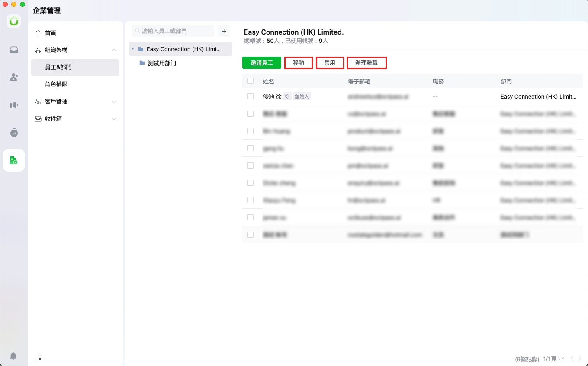Open the contacts icon in left sidebar
Viewport: 588px width, 366px height.
14,77
